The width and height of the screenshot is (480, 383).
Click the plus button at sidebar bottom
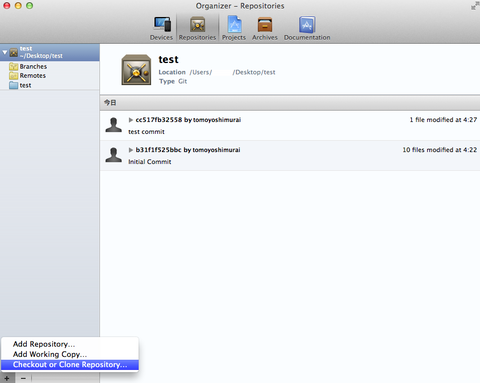click(x=7, y=378)
